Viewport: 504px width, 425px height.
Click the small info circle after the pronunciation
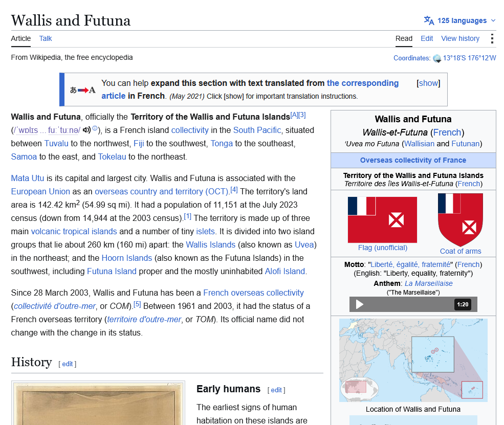(x=95, y=128)
